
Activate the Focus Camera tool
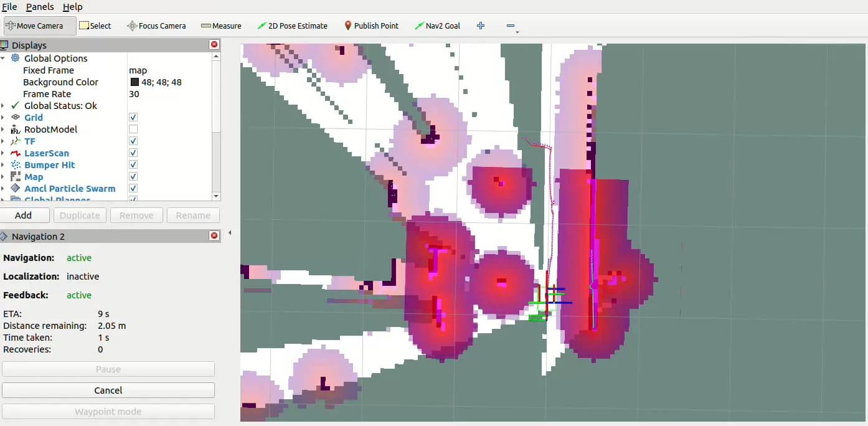pyautogui.click(x=156, y=26)
